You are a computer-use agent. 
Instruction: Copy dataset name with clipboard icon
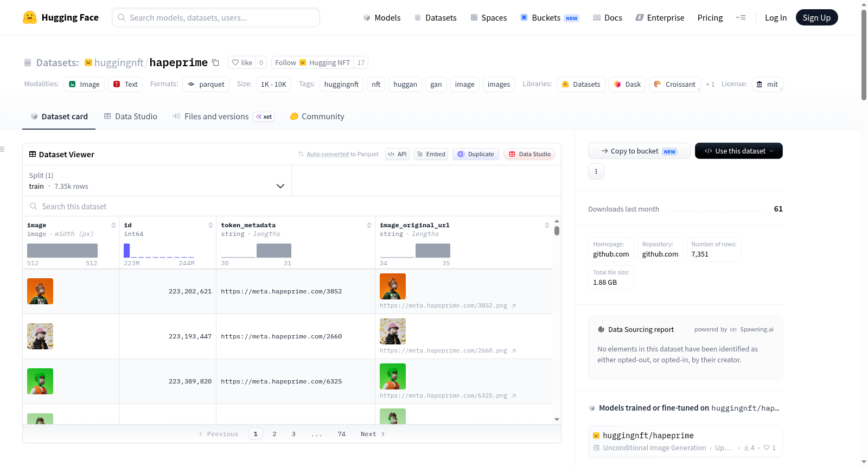pyautogui.click(x=215, y=62)
